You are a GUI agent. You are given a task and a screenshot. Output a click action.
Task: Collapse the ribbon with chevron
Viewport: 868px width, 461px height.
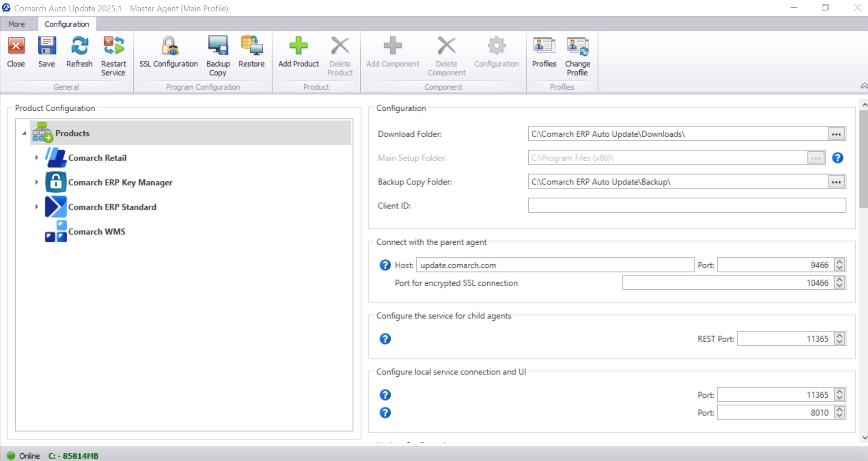(x=863, y=86)
